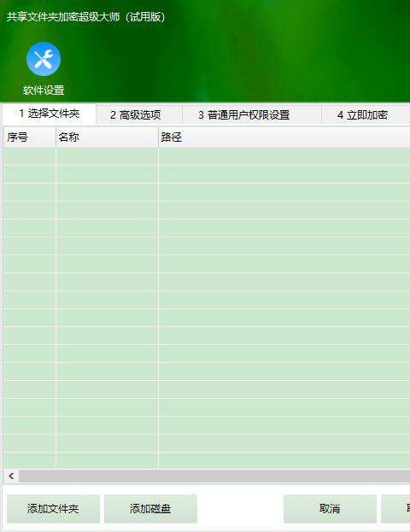Click the 添加文件夹 button
The image size is (410, 532).
53,509
